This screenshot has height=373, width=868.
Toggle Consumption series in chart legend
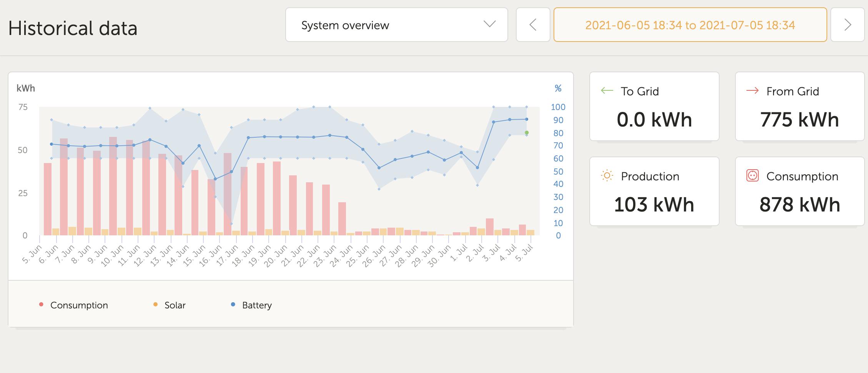[79, 305]
